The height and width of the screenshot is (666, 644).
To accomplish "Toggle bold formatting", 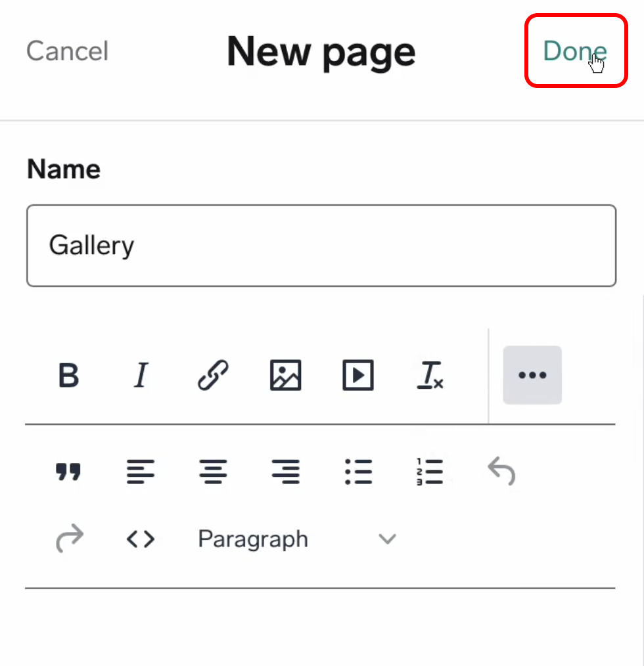I will click(69, 376).
